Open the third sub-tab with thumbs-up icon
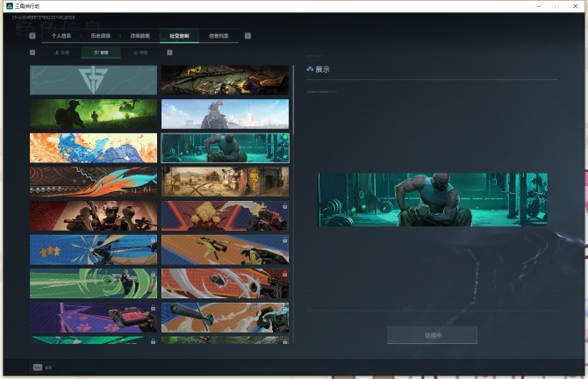Image resolution: width=588 pixels, height=379 pixels. (x=140, y=53)
